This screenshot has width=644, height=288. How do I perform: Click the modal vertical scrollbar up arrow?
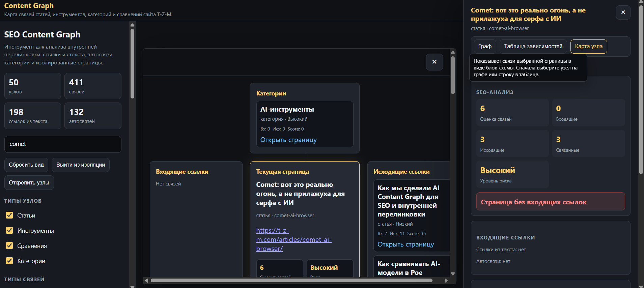(453, 52)
